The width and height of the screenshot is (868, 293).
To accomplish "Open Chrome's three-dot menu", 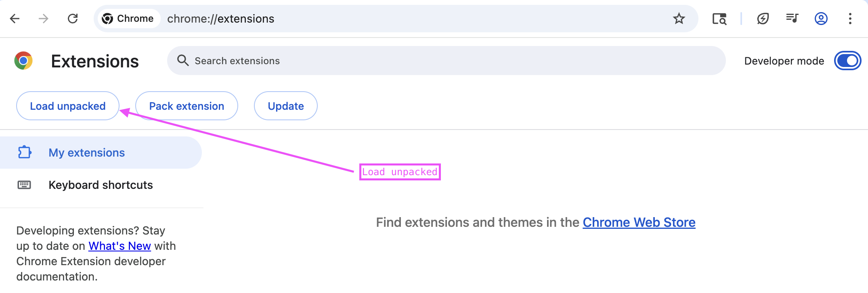I will [x=850, y=19].
